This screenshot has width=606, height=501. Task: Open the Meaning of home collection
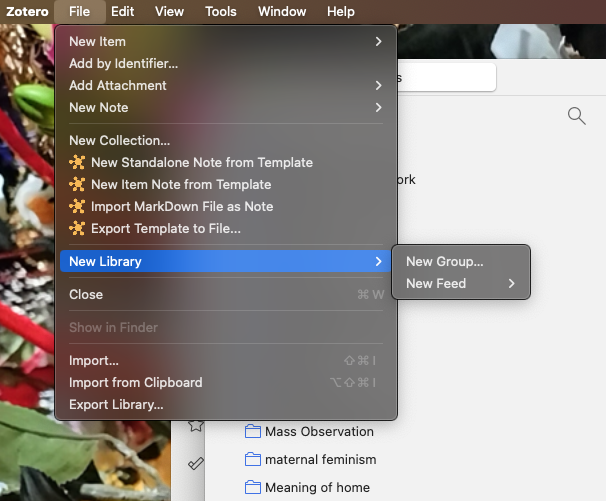pos(307,487)
